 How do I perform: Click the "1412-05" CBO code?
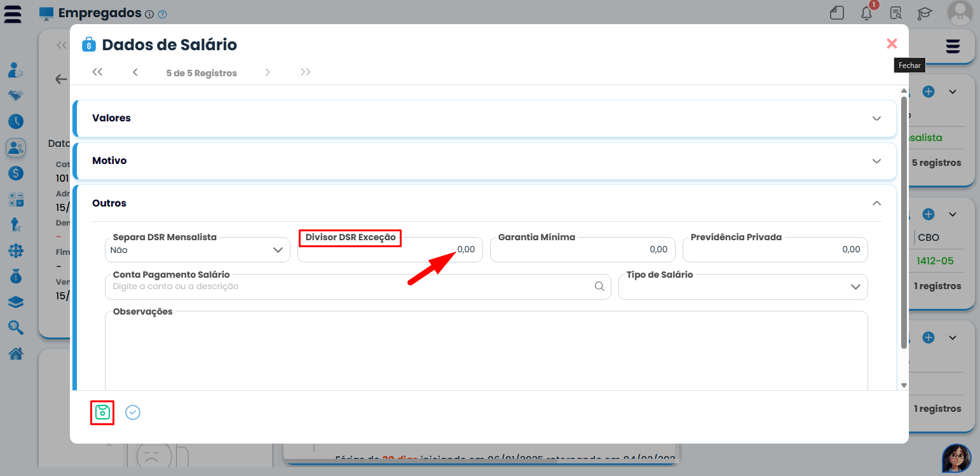(x=935, y=261)
